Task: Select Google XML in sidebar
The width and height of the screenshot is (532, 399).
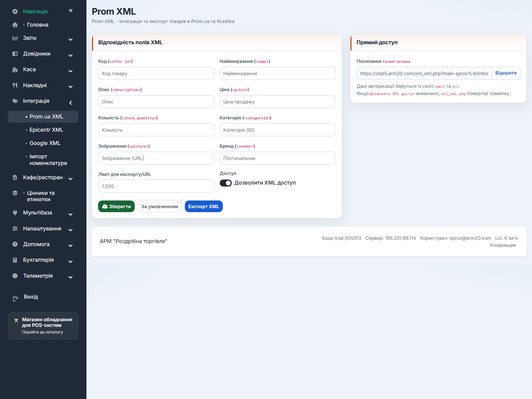Action: (x=45, y=143)
